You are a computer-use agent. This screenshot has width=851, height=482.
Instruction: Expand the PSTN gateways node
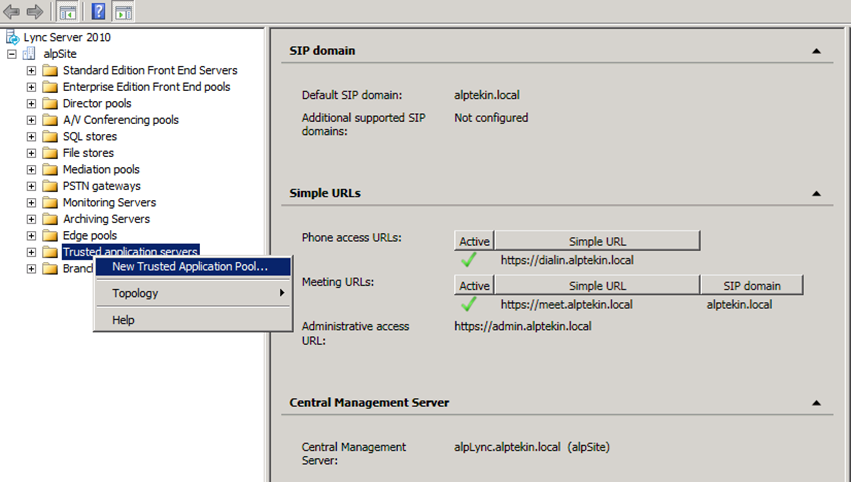click(x=31, y=186)
